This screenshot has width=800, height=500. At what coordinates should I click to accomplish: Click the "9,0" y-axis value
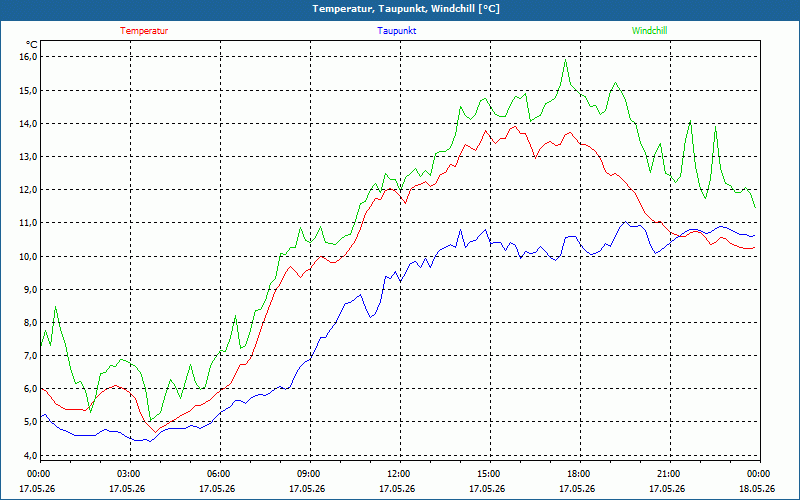pos(31,289)
